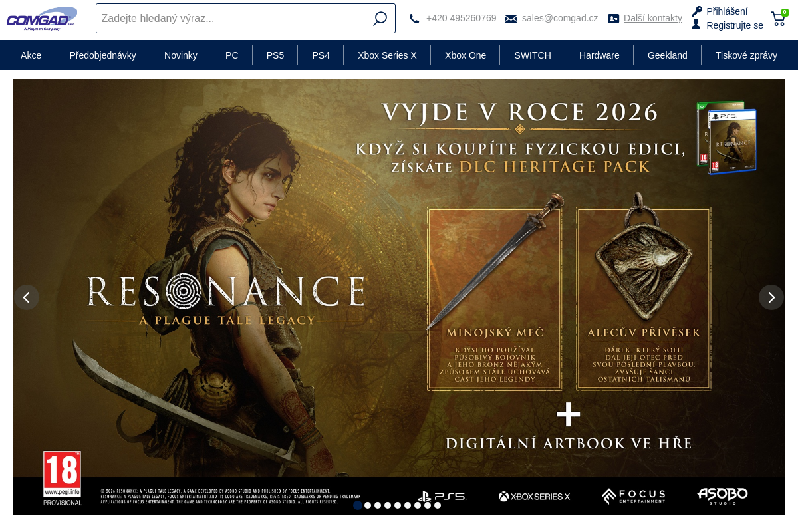Select the eighth carousel dot

[x=428, y=505]
